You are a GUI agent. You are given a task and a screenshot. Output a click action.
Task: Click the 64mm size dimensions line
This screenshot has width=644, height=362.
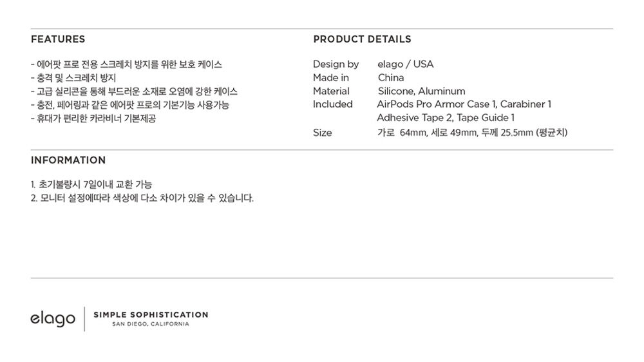[472, 133]
